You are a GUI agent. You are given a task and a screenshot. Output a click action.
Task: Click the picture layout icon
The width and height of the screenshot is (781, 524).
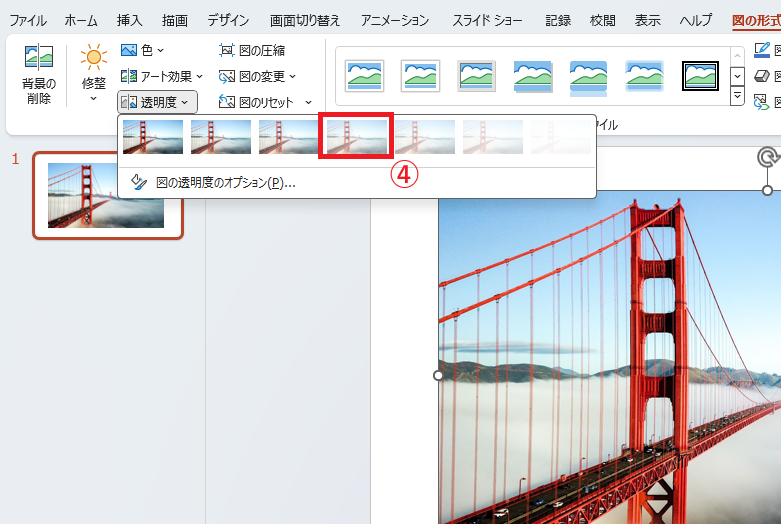[x=762, y=102]
